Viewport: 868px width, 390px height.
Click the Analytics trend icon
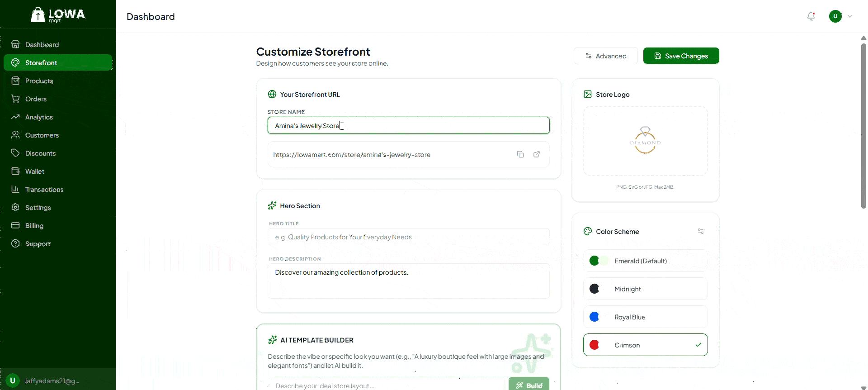(x=15, y=117)
